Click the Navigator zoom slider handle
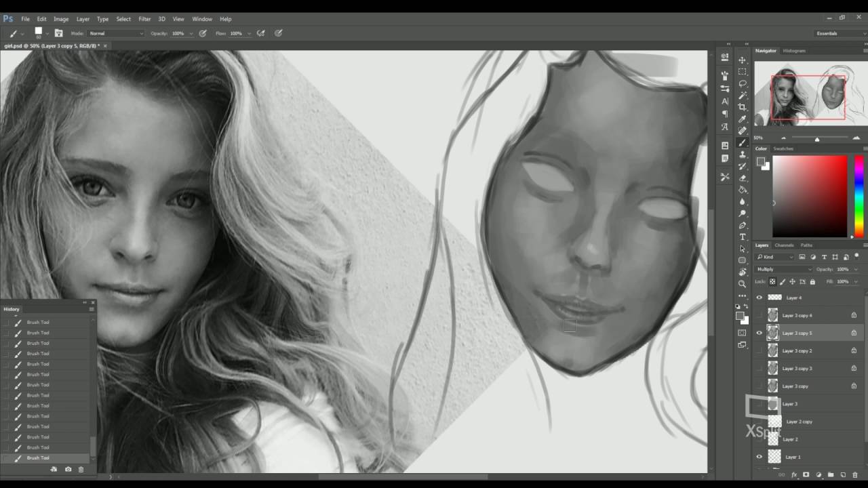 point(816,138)
